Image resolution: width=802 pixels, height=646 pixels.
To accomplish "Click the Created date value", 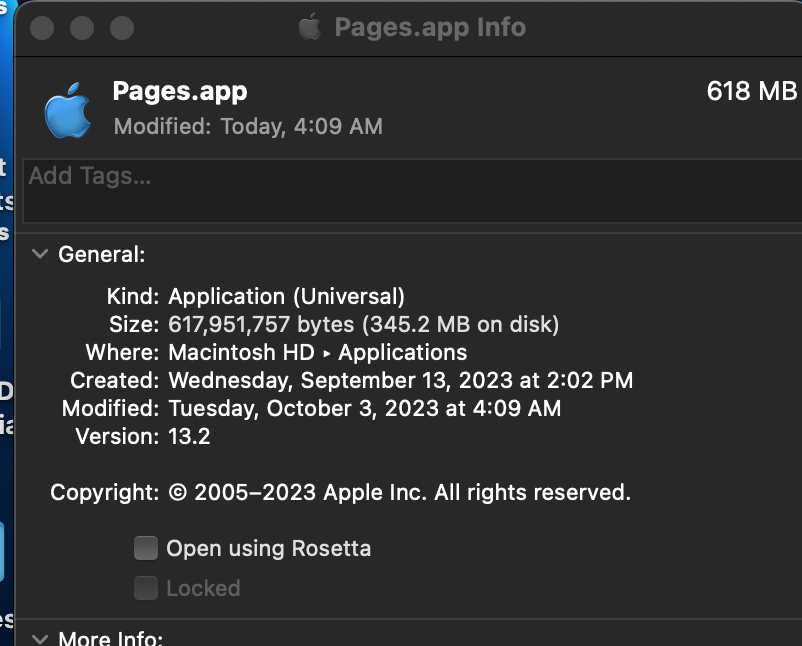I will tap(400, 380).
